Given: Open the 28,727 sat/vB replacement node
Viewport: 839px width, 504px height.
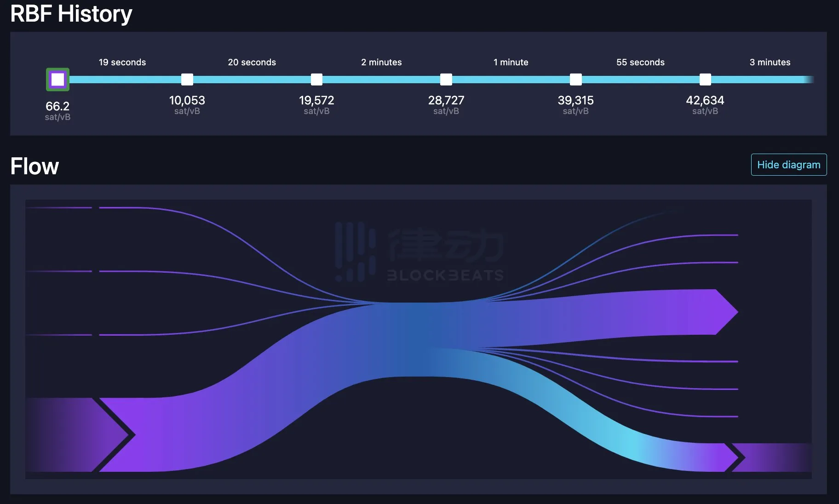Looking at the screenshot, I should point(446,80).
